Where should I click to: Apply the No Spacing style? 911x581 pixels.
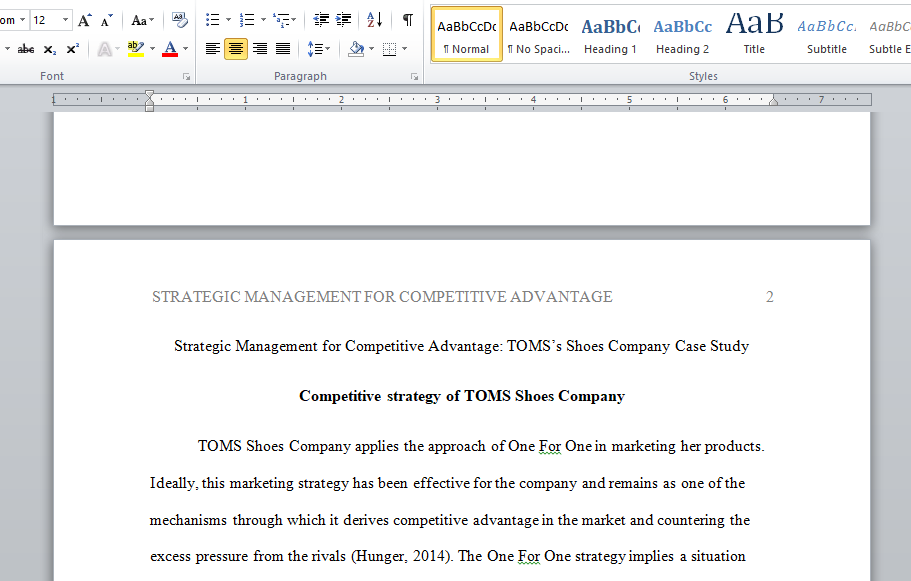pyautogui.click(x=539, y=35)
